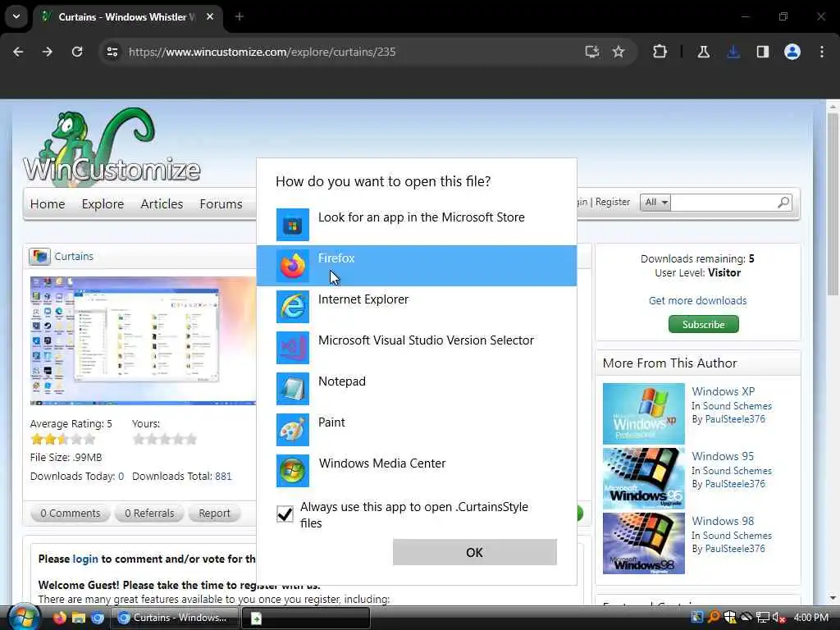The height and width of the screenshot is (630, 840).
Task: Click the Visual Studio Version Selector icon
Action: tap(293, 348)
